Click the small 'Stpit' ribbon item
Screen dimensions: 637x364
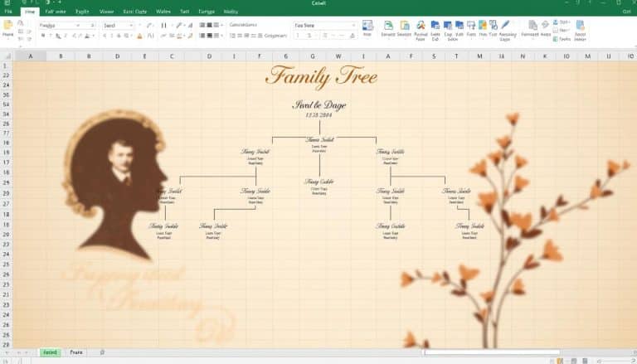[x=562, y=22]
